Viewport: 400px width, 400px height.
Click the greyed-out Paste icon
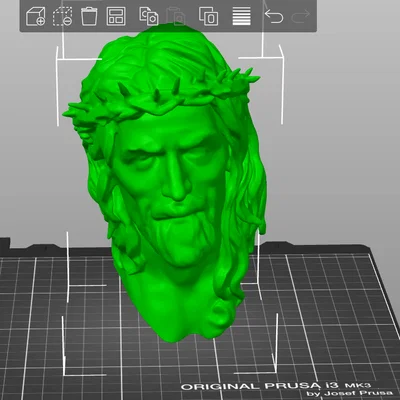tap(175, 16)
